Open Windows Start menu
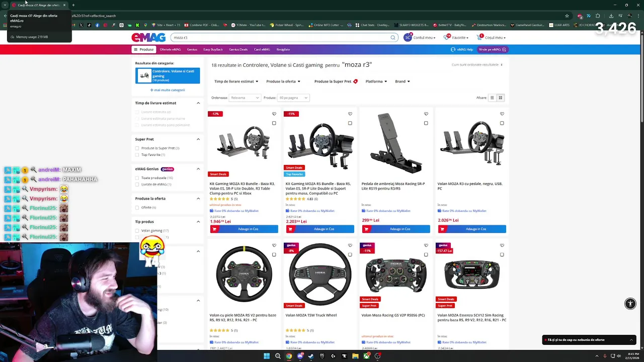 point(267,356)
